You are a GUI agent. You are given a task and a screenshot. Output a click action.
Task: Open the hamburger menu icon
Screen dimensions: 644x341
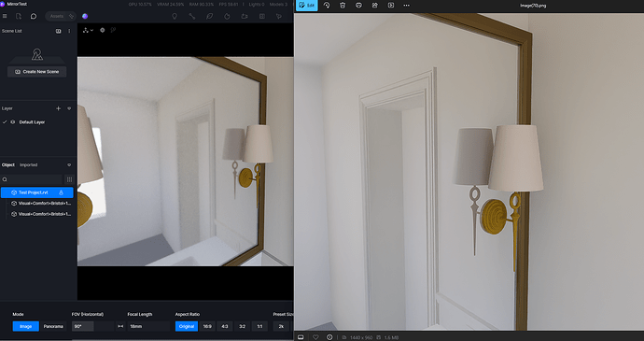pyautogui.click(x=5, y=16)
